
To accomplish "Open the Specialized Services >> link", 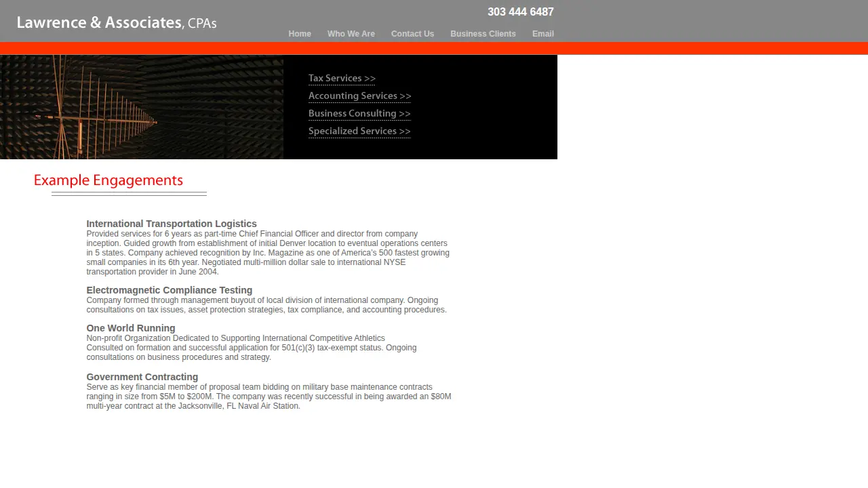I will 359,131.
